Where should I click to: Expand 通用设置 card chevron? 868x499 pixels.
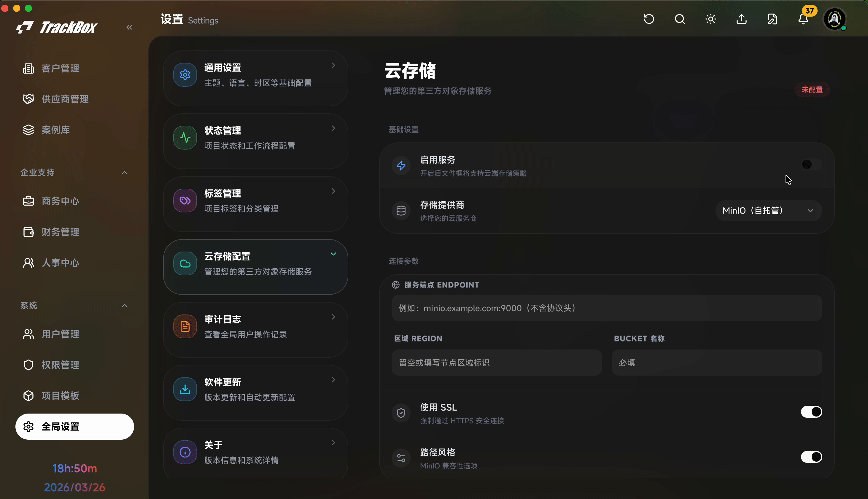tap(333, 65)
